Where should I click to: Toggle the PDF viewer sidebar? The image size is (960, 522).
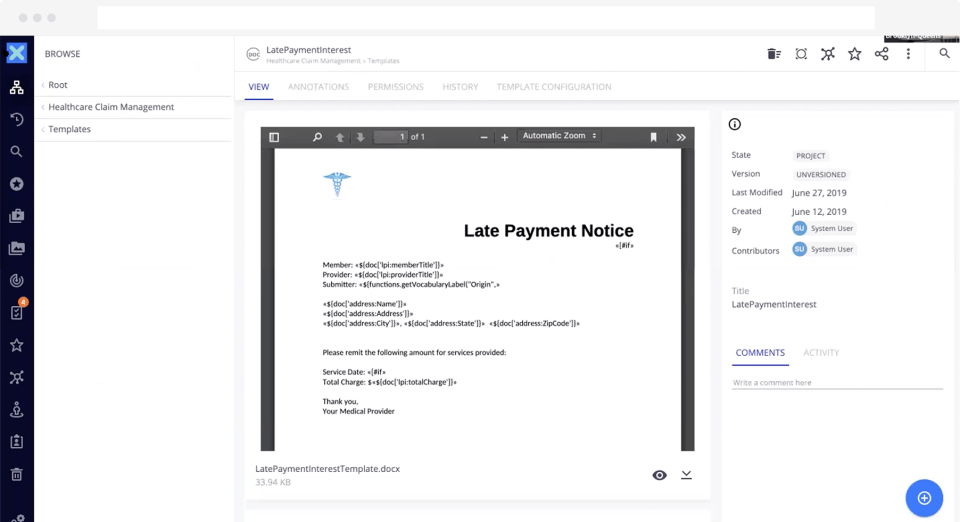point(274,137)
